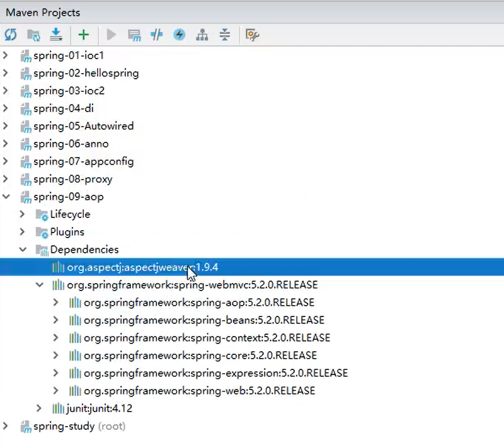Expand spring-07-appconfig project node
The width and height of the screenshot is (504, 445).
(x=6, y=161)
